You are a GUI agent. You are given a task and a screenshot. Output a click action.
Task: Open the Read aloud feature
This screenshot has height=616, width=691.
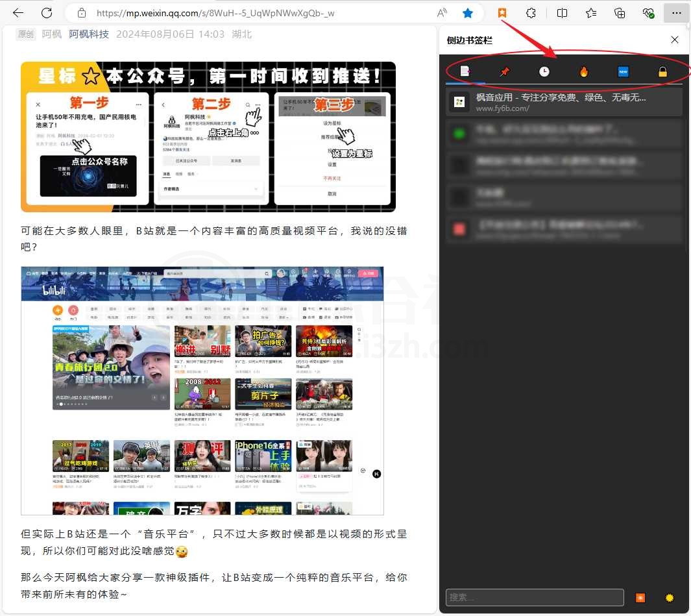[x=442, y=13]
